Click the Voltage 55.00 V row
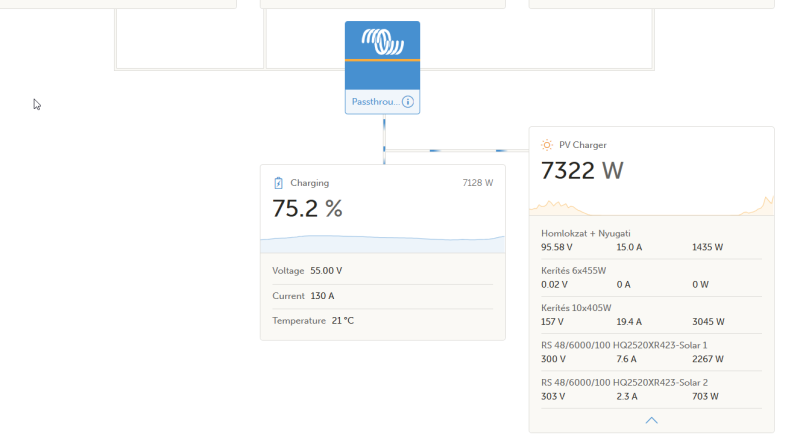Screen dimensions: 800x444 tap(383, 271)
